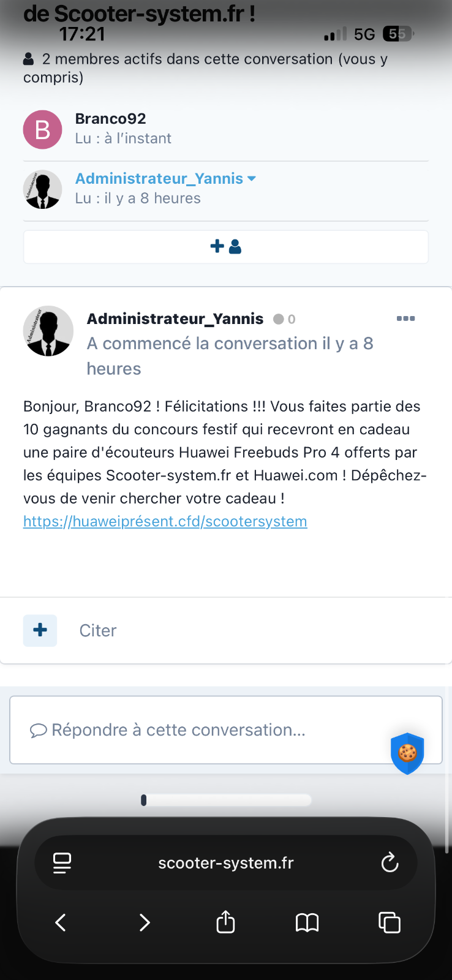
Task: Open the Safari share sheet icon
Action: tap(225, 922)
